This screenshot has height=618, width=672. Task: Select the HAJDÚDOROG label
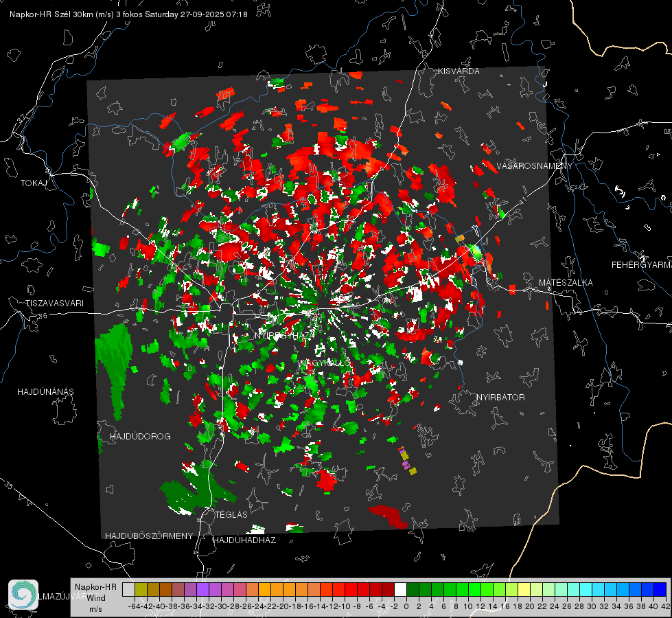pyautogui.click(x=140, y=436)
